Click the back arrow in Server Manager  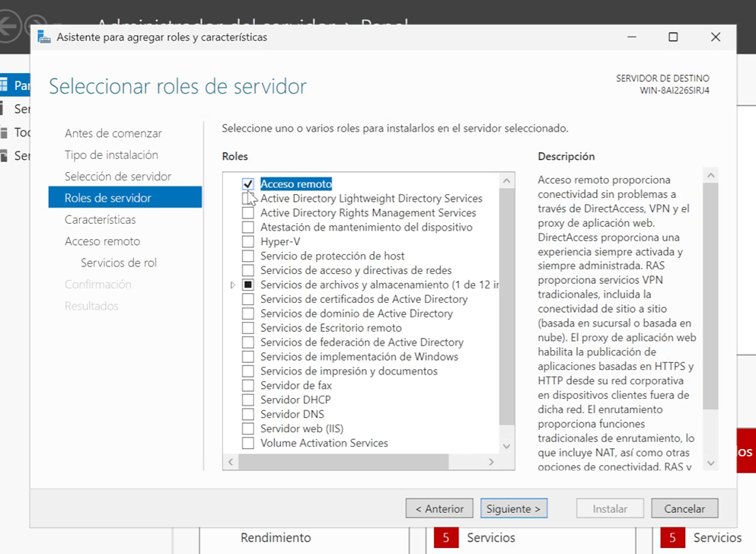[9, 28]
